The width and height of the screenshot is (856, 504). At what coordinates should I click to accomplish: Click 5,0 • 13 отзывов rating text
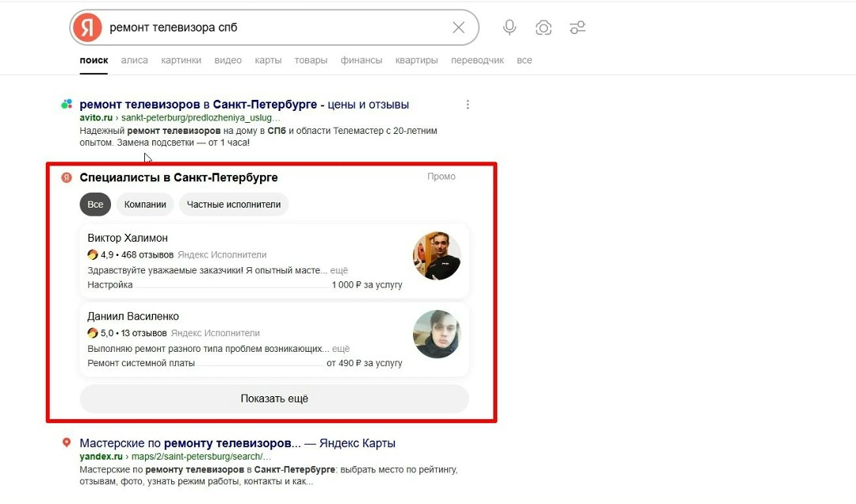point(134,333)
